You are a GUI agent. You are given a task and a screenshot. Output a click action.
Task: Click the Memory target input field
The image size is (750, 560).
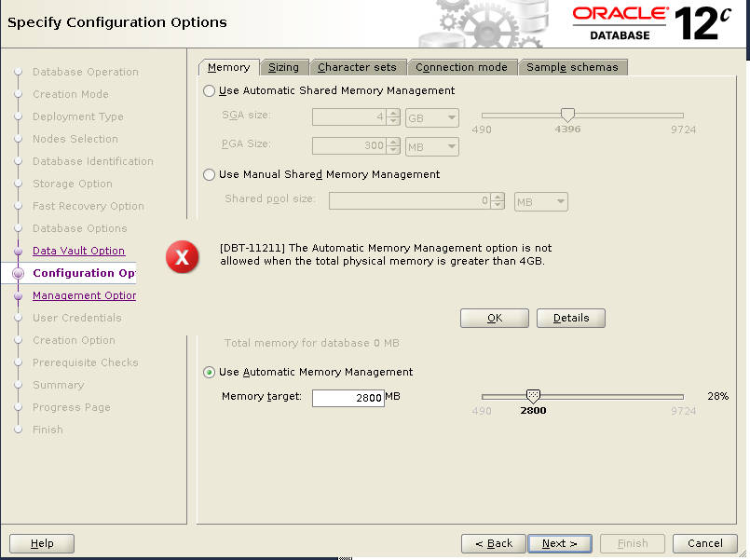tap(348, 398)
